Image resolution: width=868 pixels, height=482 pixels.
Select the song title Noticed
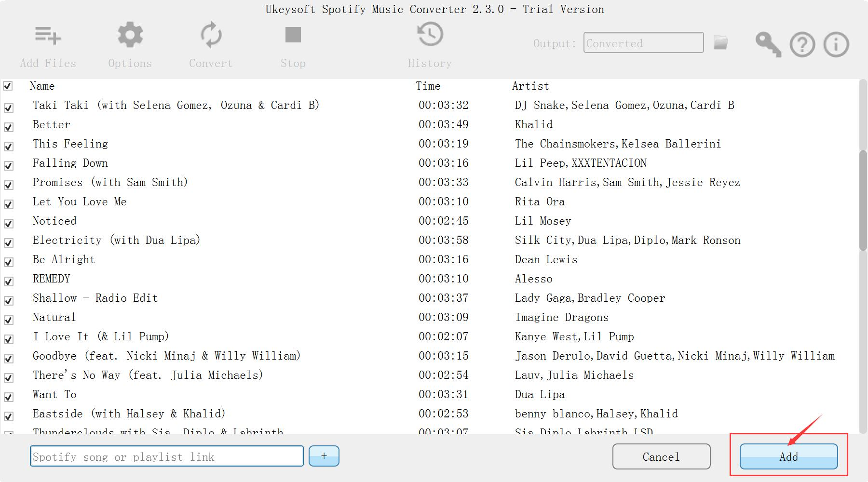54,221
